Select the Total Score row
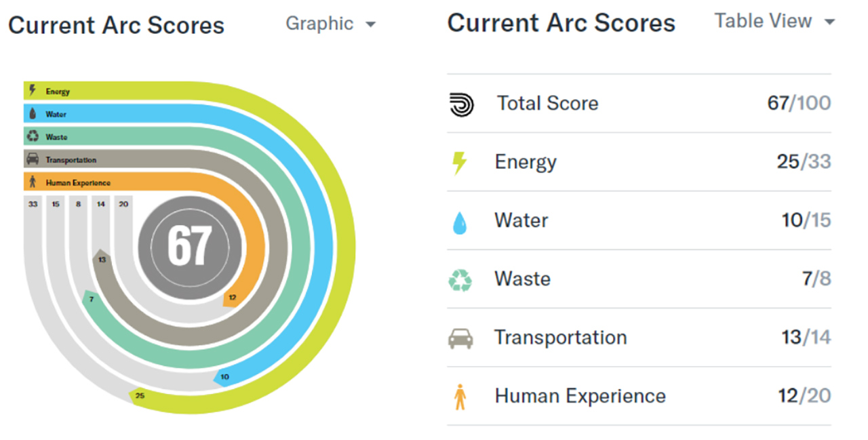 [x=547, y=104]
